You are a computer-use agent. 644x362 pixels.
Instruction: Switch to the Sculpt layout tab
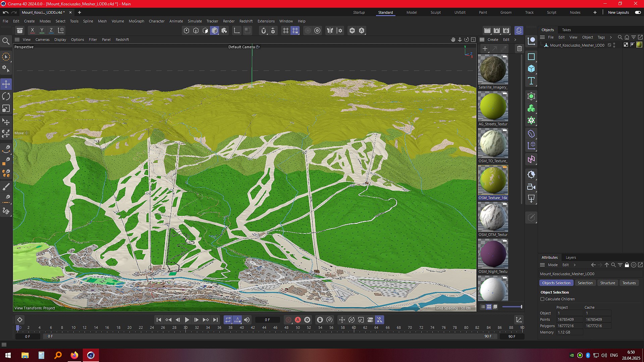436,12
